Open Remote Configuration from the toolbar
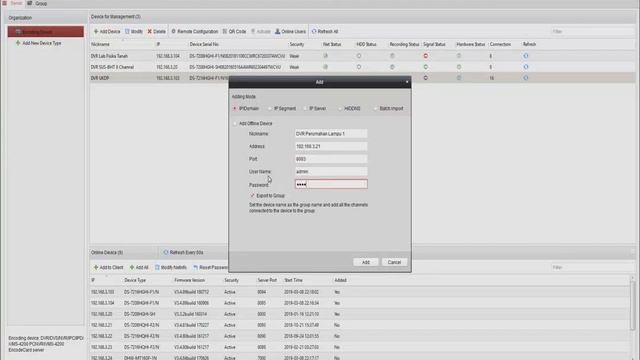This screenshot has height=360, width=640. [x=195, y=31]
